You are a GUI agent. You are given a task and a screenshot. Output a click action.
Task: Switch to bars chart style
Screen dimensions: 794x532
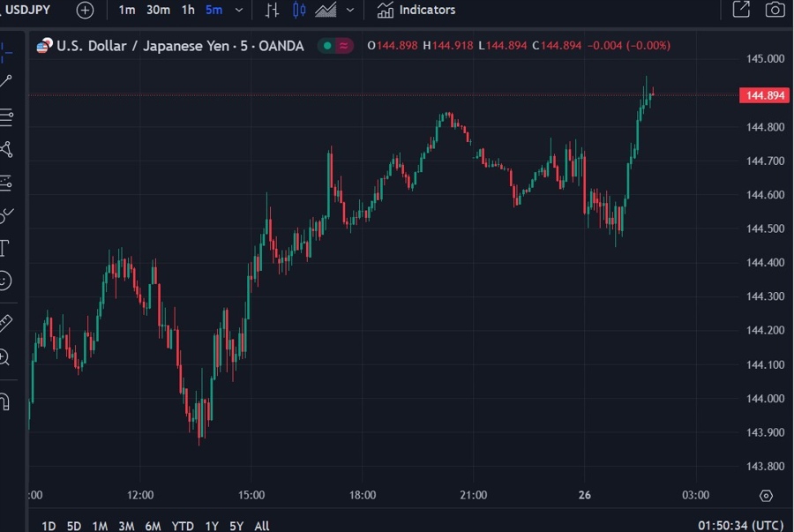click(273, 10)
